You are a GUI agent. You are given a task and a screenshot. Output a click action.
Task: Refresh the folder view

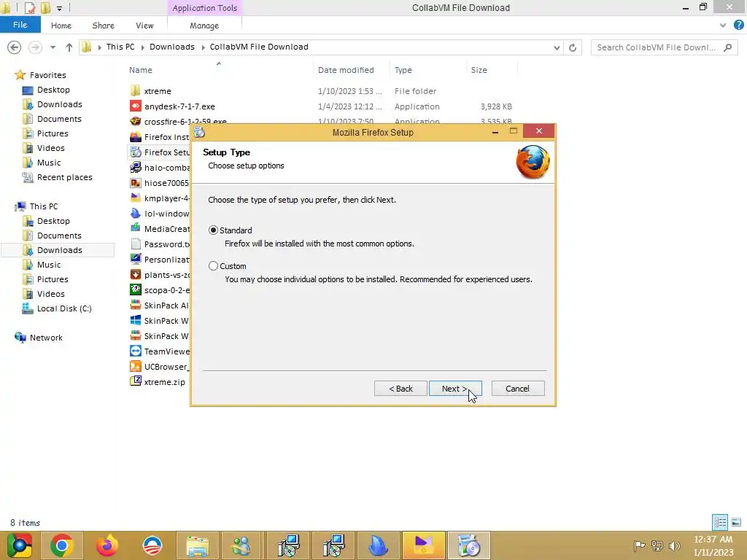tap(573, 47)
